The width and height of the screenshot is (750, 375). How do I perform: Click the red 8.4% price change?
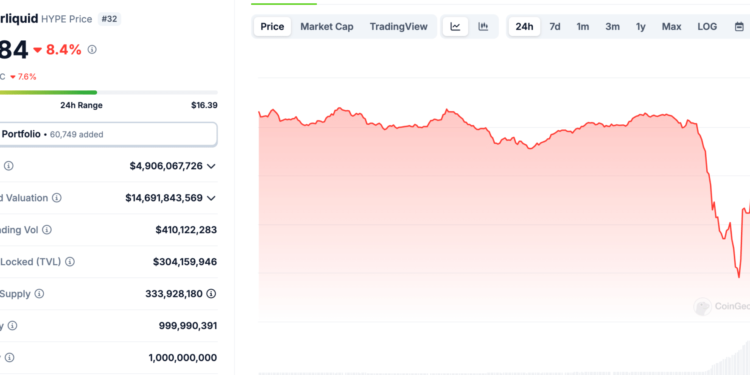tap(57, 49)
